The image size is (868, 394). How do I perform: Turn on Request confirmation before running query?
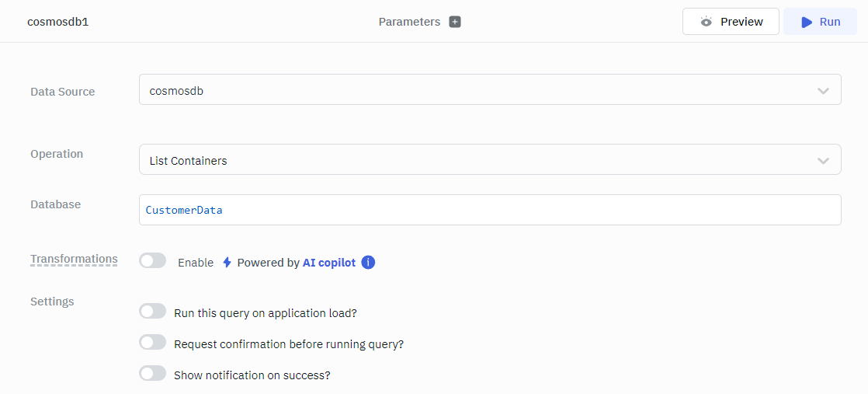152,343
